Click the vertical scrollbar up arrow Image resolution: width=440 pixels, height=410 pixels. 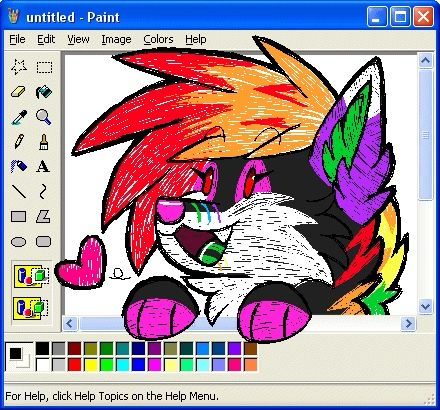(425, 61)
